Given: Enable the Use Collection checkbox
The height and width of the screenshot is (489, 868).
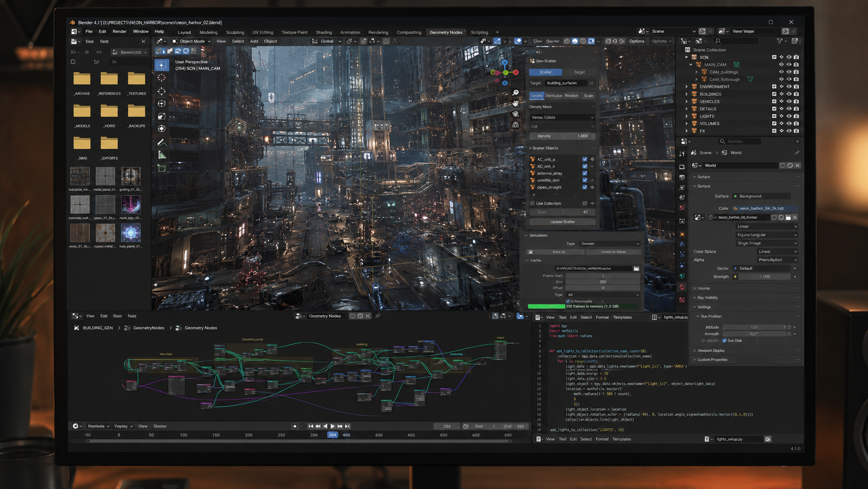Looking at the screenshot, I should [533, 203].
